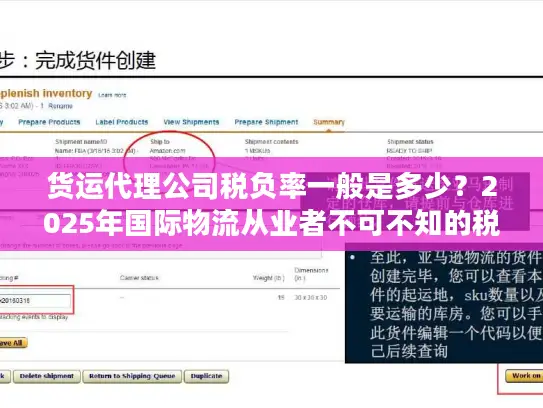Click Return to Shipping Queue button
This screenshot has width=543, height=408.
click(x=132, y=376)
